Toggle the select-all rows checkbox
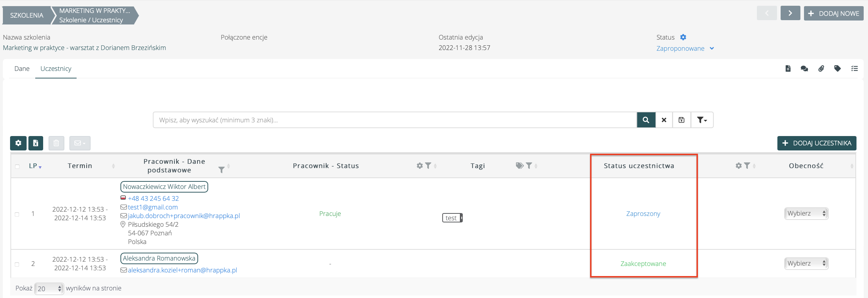The height and width of the screenshot is (298, 868). pyautogui.click(x=17, y=166)
